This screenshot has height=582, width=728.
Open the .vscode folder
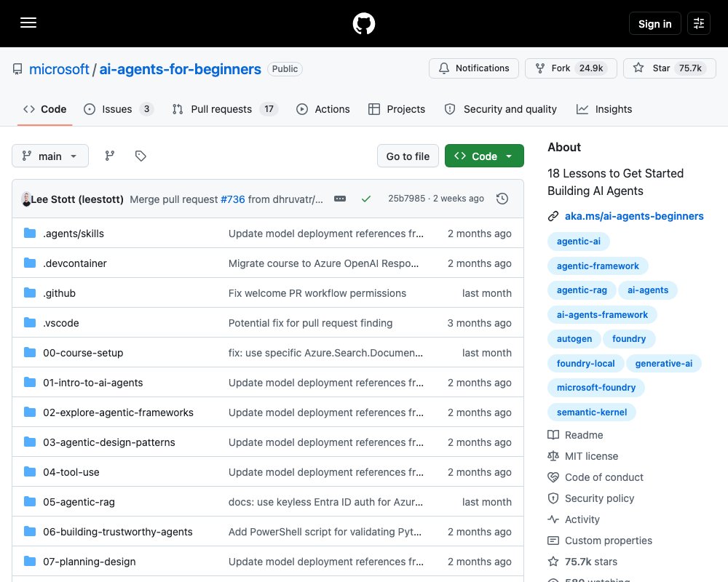(61, 323)
